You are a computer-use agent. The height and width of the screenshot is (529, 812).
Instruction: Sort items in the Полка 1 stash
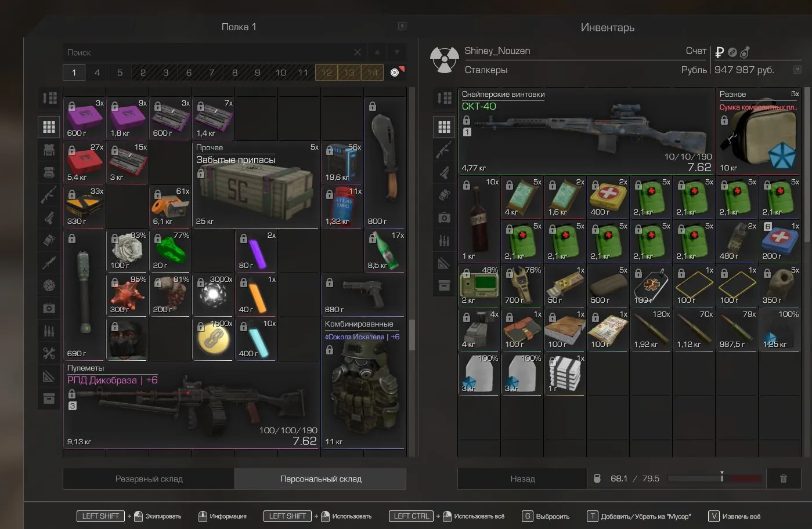(49, 98)
